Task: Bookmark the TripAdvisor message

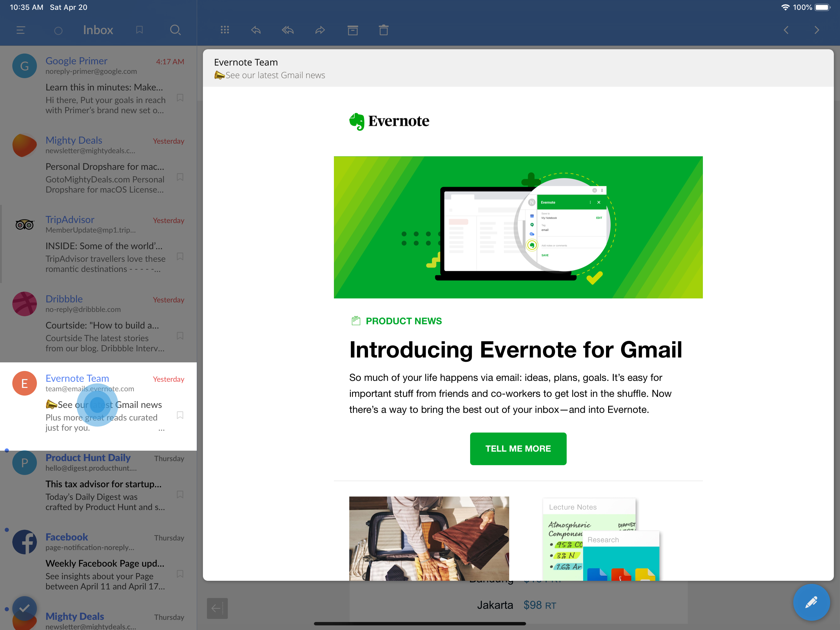Action: coord(180,257)
